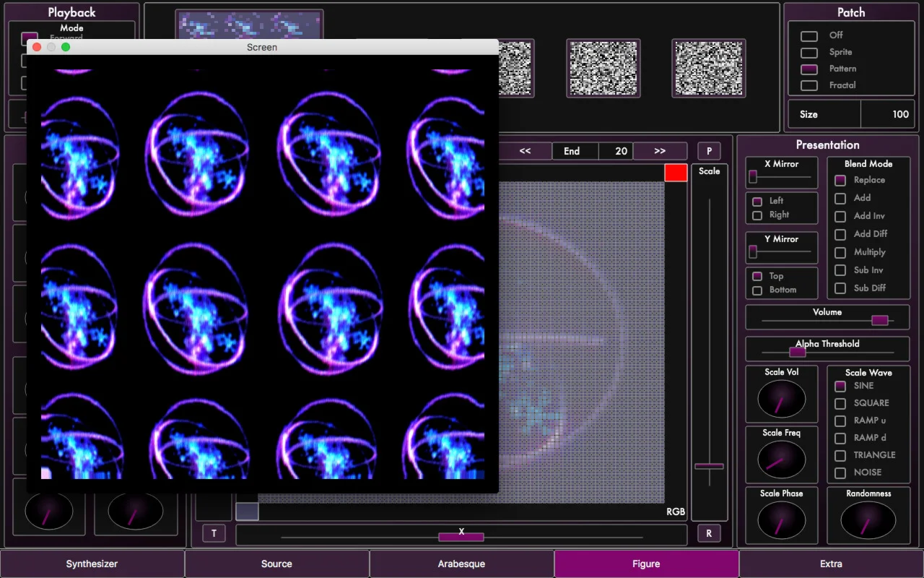Select Right for X Mirror
Image resolution: width=924 pixels, height=578 pixels.
(x=757, y=215)
